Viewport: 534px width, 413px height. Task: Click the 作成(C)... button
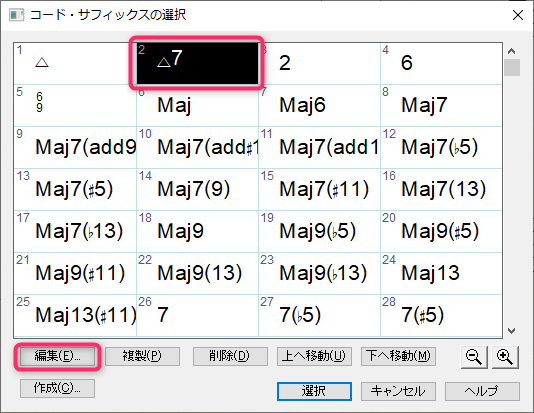pos(57,388)
